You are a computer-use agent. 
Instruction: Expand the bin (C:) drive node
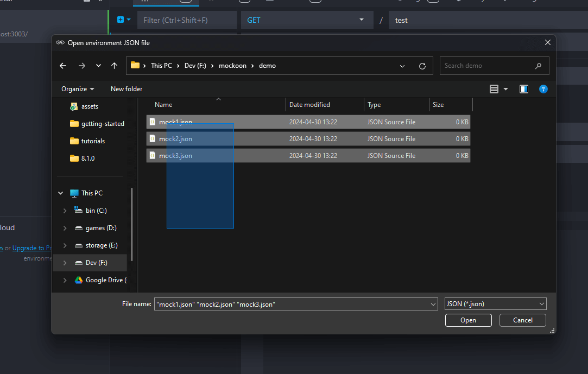coord(65,211)
